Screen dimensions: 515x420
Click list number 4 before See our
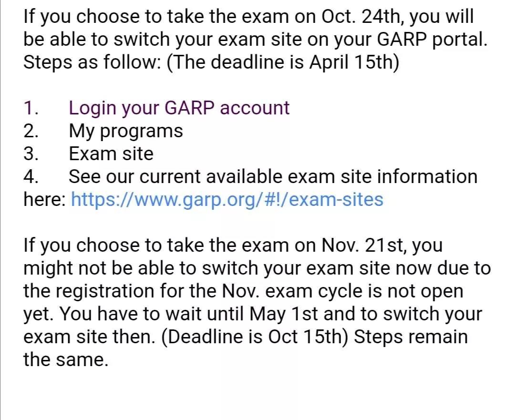click(x=31, y=177)
